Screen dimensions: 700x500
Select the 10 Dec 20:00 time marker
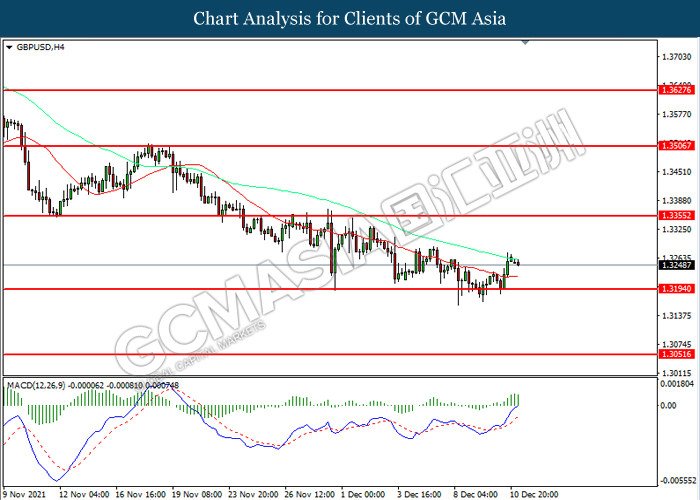pos(534,494)
